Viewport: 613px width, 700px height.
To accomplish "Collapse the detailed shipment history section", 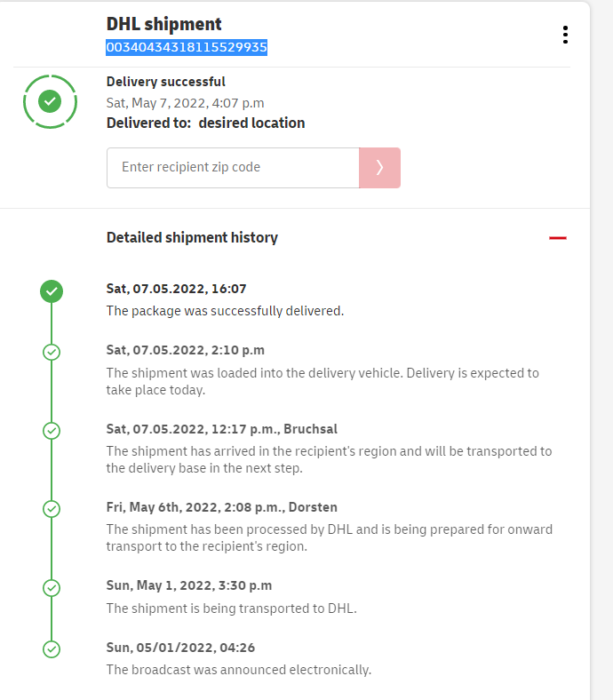I will [x=557, y=238].
